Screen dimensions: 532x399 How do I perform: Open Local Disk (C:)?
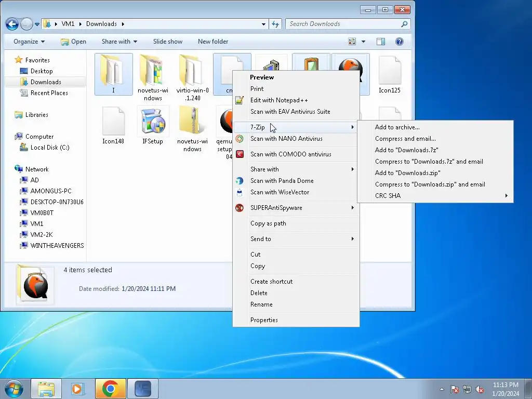click(45, 147)
